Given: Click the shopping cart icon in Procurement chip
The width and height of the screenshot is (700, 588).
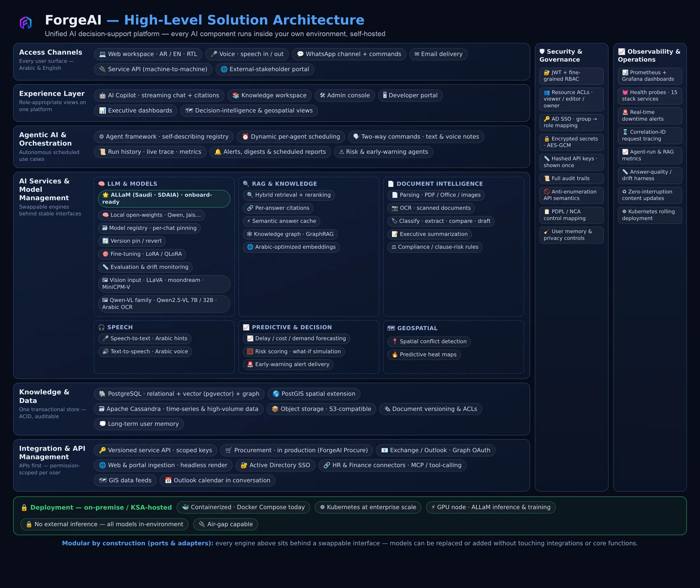Looking at the screenshot, I should [229, 450].
